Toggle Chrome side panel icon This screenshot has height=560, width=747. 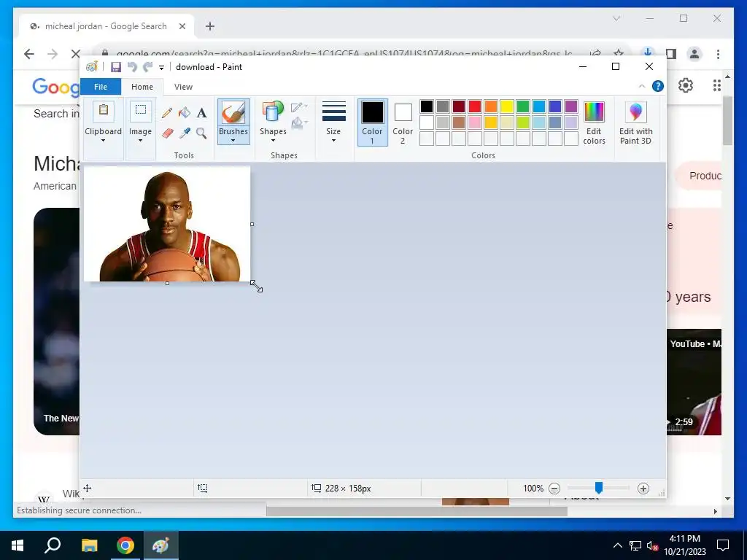click(x=671, y=54)
